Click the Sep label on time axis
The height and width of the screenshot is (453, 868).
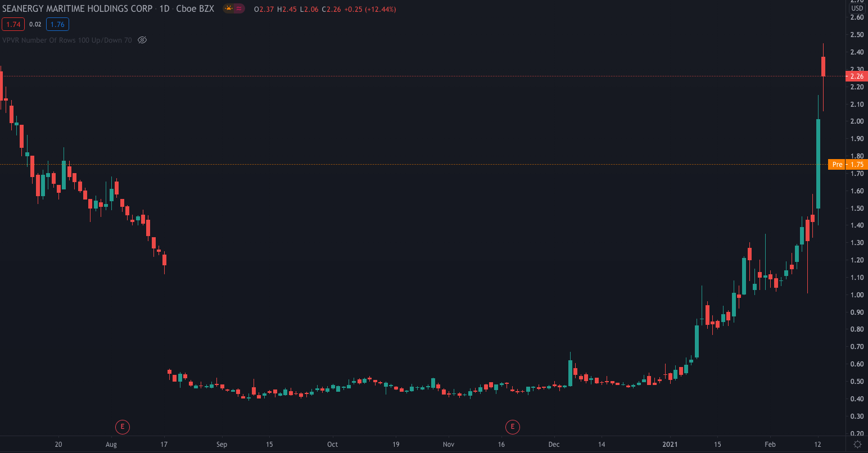[x=221, y=445]
